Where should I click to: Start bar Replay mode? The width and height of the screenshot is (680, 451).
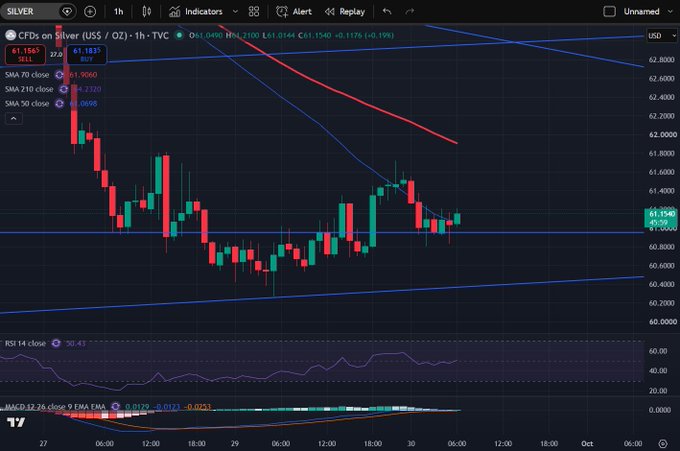pos(345,12)
